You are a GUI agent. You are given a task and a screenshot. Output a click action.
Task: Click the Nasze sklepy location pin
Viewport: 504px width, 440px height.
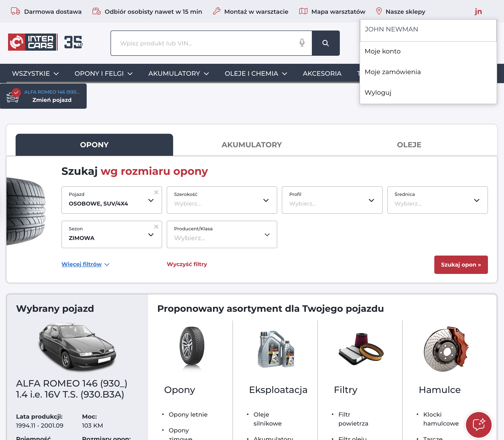tap(379, 11)
